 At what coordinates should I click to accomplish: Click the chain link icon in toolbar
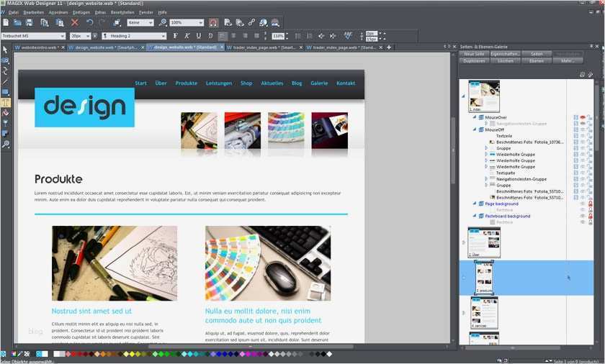(251, 23)
